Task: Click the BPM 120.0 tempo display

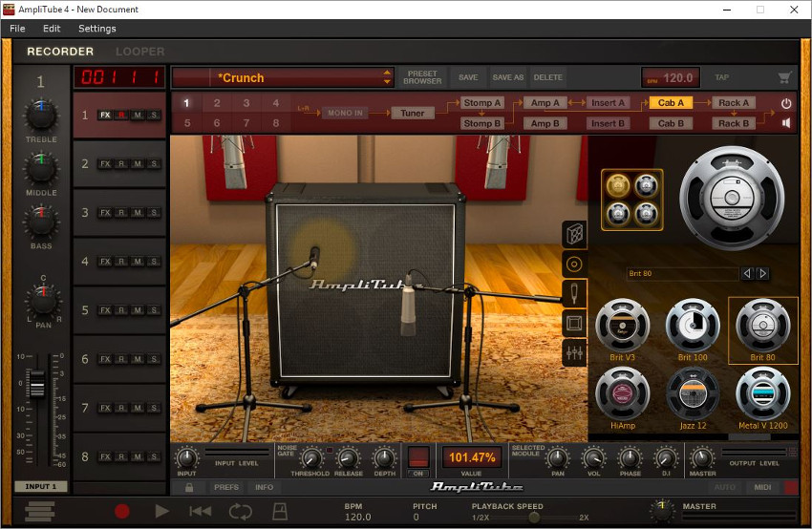Action: (671, 77)
